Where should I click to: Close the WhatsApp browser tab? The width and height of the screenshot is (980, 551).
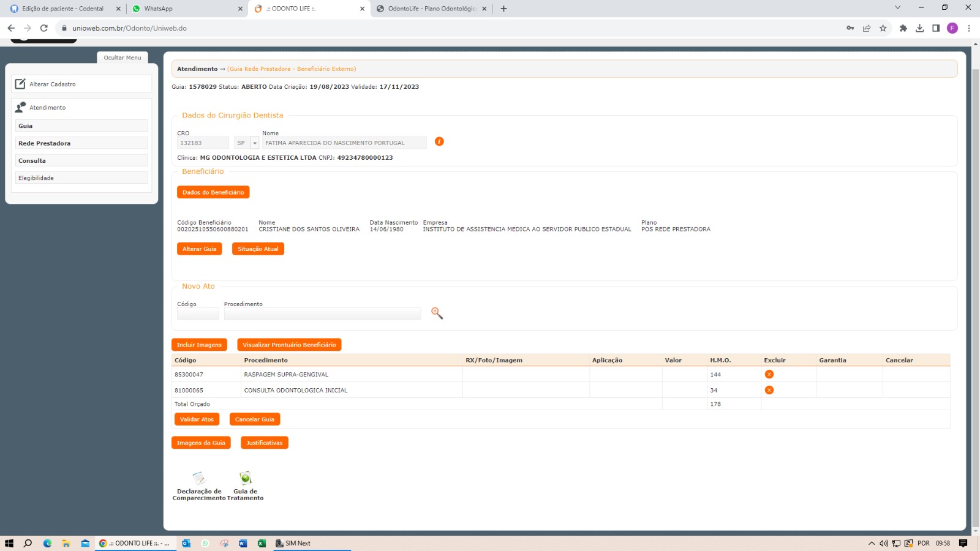[x=240, y=9]
